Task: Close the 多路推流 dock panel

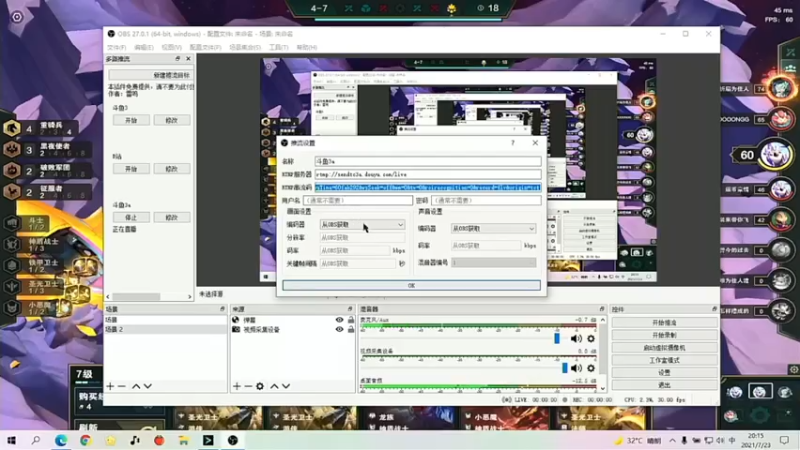Action: tap(188, 59)
